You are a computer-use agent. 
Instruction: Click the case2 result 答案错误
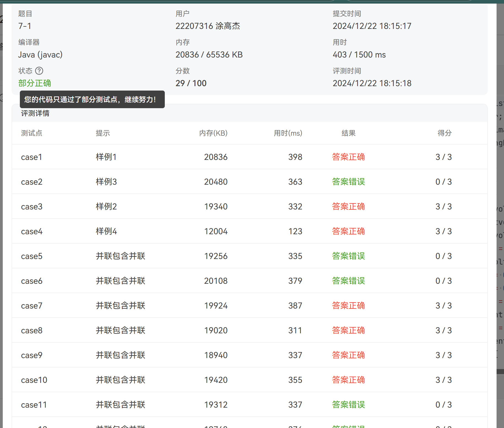tap(349, 182)
